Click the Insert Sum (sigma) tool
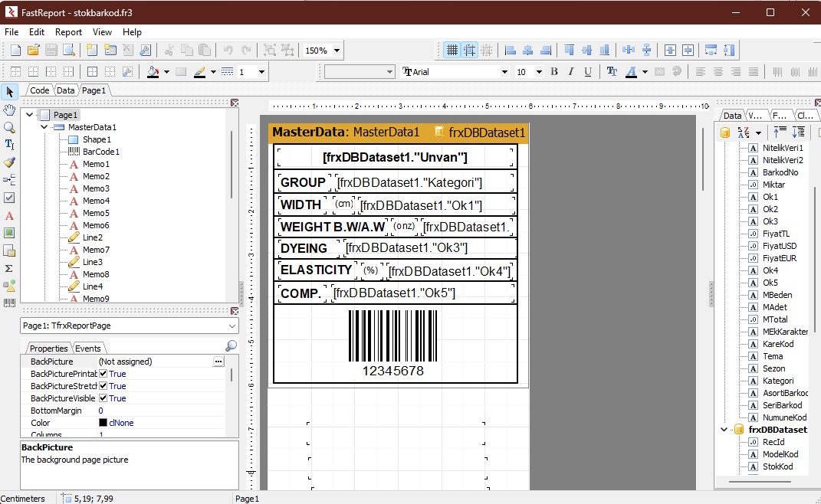 point(9,268)
